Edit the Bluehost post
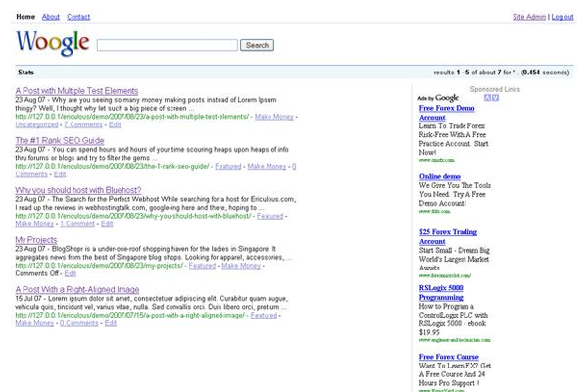Viewport: 588px width, 392px height. click(x=107, y=224)
